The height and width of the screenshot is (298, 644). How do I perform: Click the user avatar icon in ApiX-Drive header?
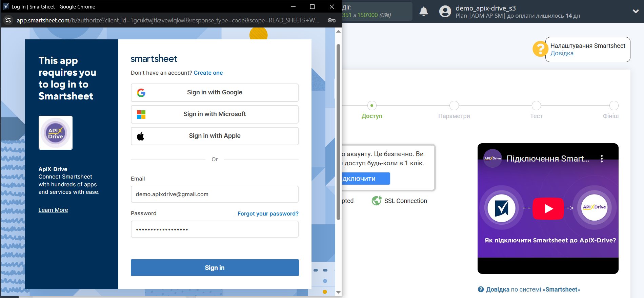(445, 12)
